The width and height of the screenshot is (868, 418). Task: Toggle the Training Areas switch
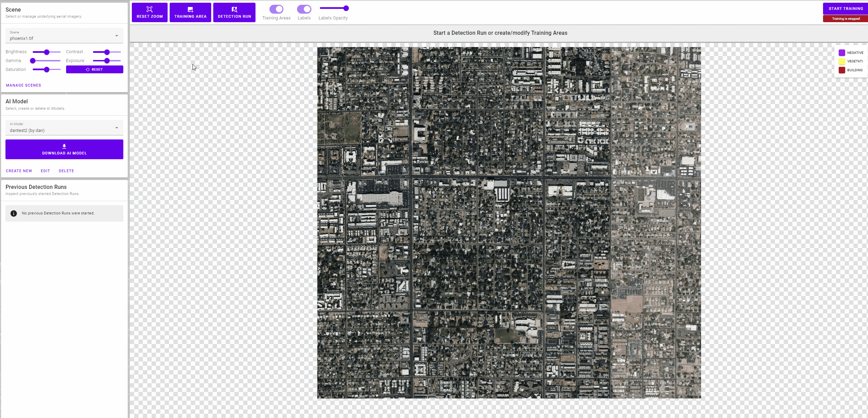pos(276,9)
